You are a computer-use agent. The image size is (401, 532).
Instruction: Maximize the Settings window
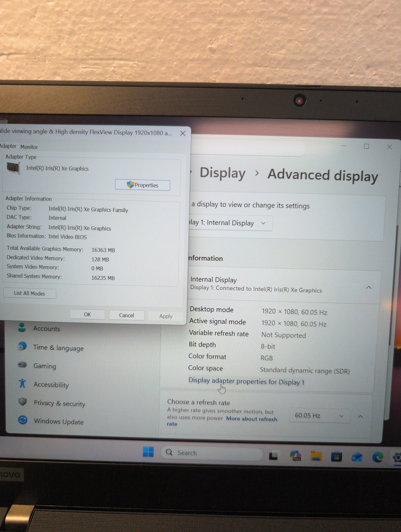pos(366,146)
